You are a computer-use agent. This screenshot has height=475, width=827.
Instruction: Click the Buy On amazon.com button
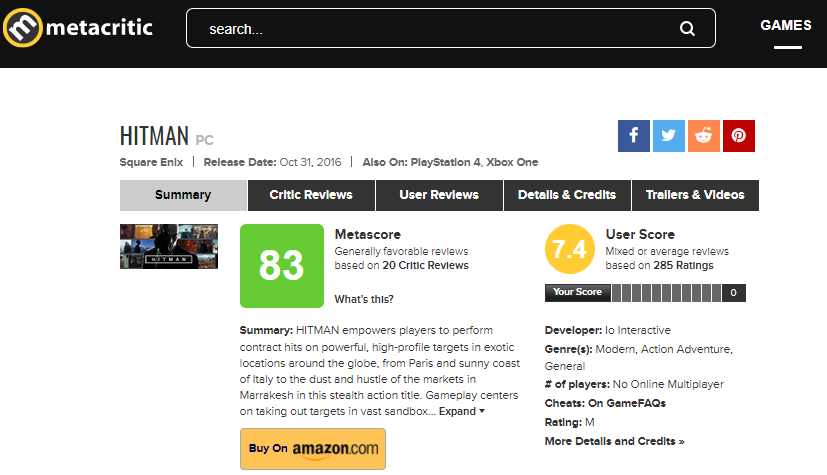(x=313, y=449)
